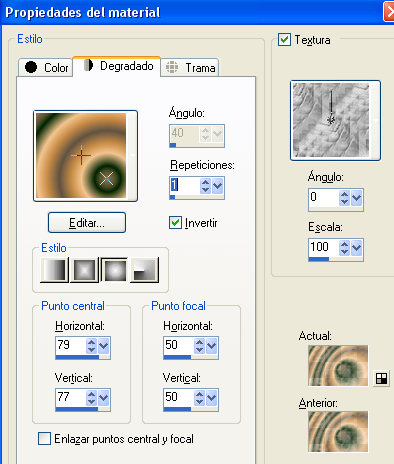
Task: Select the sunburst gradient style icon
Action: [x=114, y=270]
